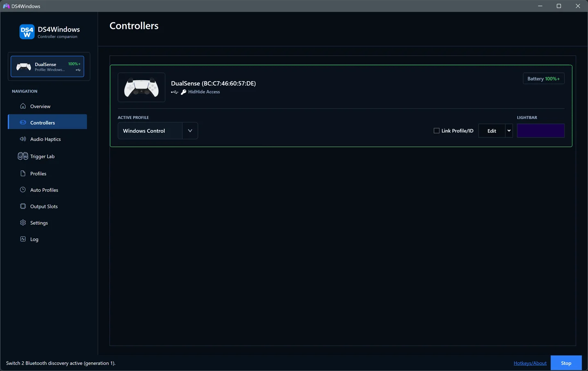Open the Hotkeys/About link
Image resolution: width=588 pixels, height=371 pixels.
pos(530,363)
